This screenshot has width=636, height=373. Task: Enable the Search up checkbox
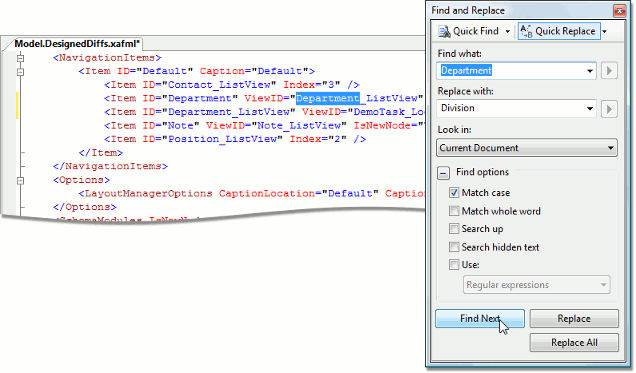[454, 229]
